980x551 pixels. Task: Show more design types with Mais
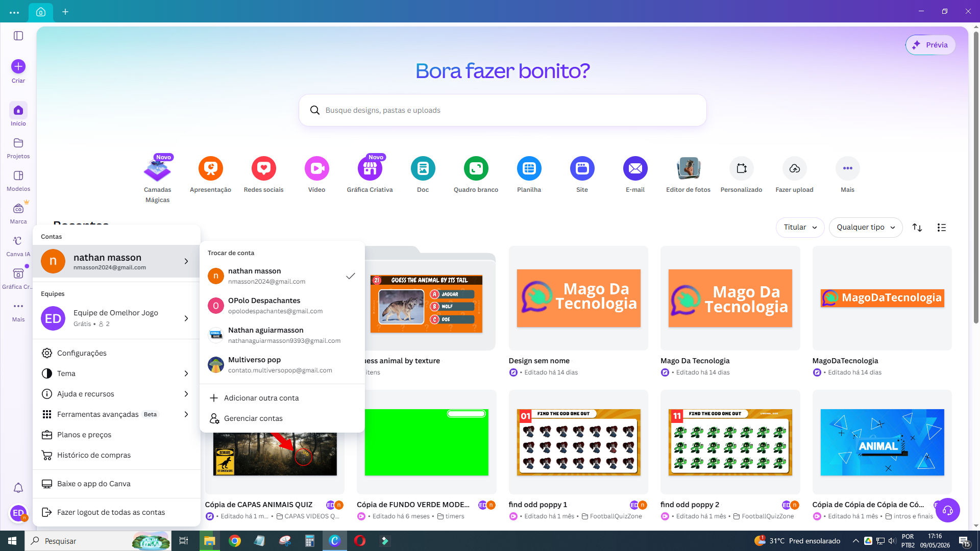click(847, 174)
